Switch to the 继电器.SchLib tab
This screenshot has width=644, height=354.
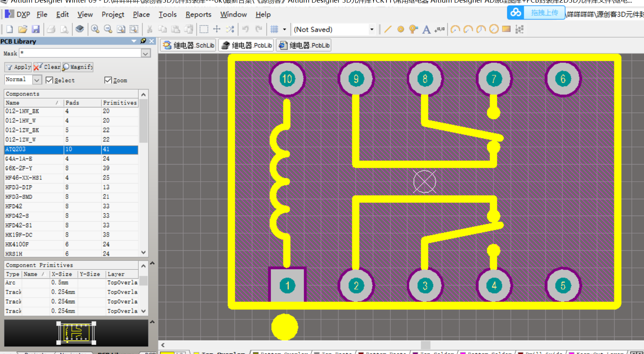(189, 45)
